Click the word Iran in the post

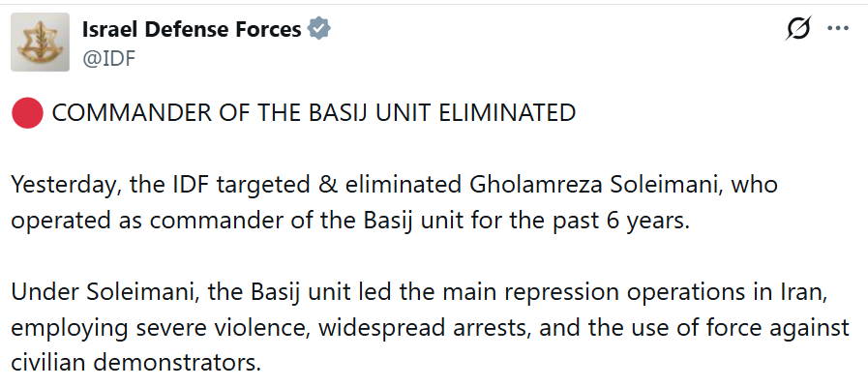tap(805, 292)
